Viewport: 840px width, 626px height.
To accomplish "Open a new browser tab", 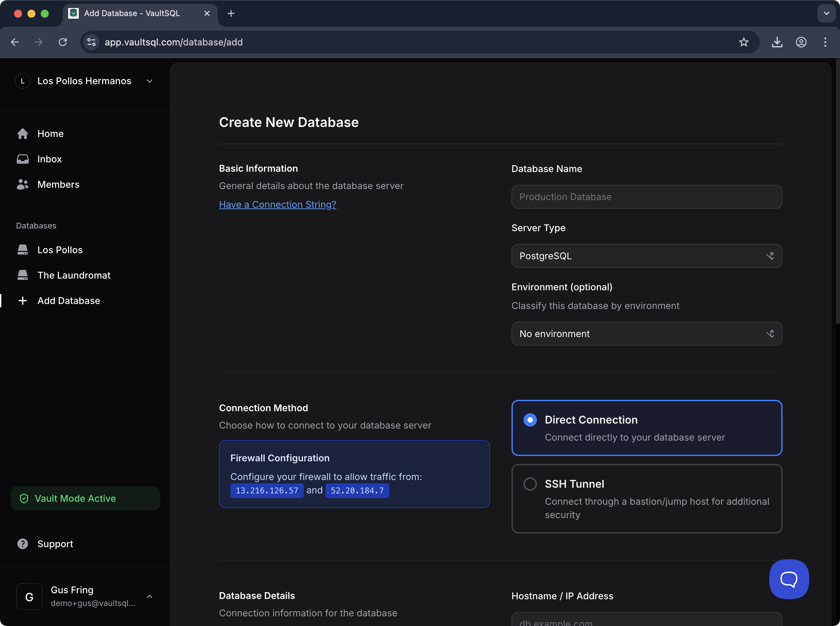I will [x=231, y=14].
